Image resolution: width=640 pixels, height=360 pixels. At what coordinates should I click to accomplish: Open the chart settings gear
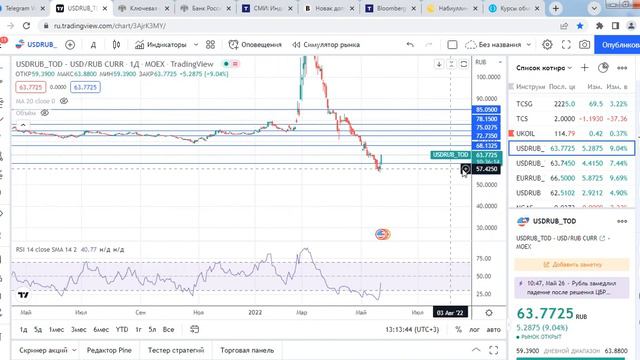(x=547, y=44)
